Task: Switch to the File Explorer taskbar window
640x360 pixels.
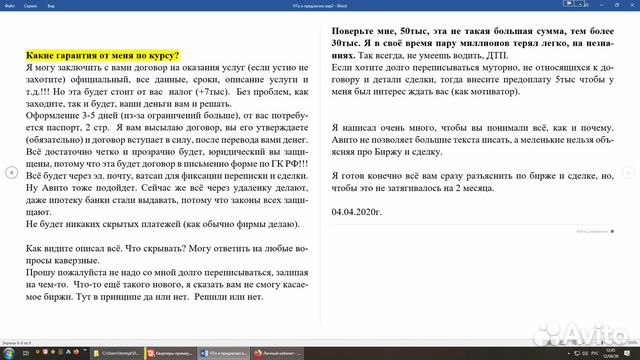Action: (116, 353)
